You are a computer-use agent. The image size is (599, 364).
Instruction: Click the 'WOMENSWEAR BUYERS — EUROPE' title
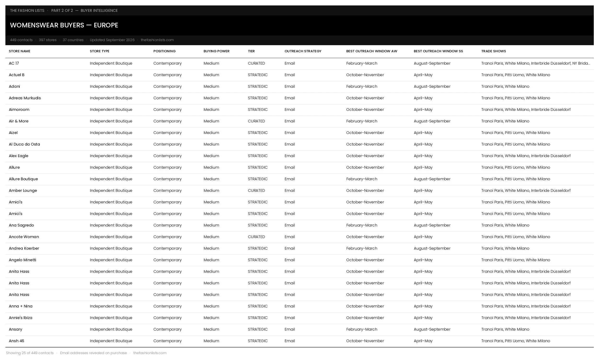point(64,25)
